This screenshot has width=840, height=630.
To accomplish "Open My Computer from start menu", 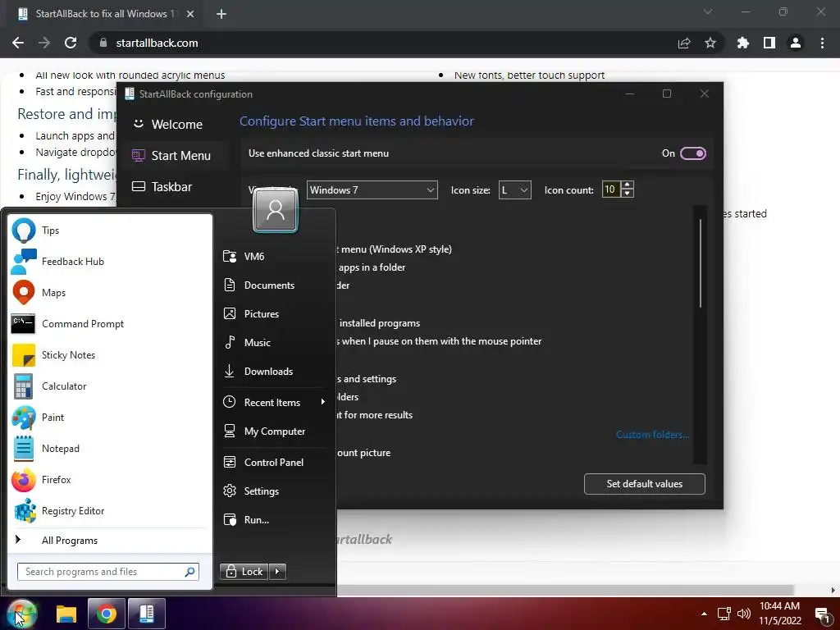I will [x=274, y=431].
